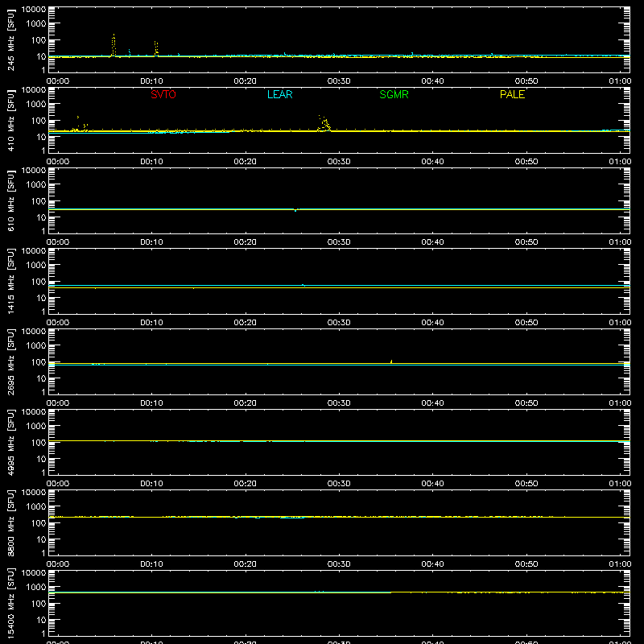The height and width of the screenshot is (644, 644).
Task: Click the green SGMR legend label
Action: click(394, 94)
